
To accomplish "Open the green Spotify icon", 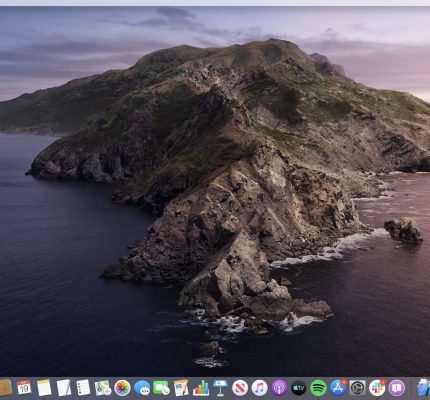I will (x=318, y=388).
